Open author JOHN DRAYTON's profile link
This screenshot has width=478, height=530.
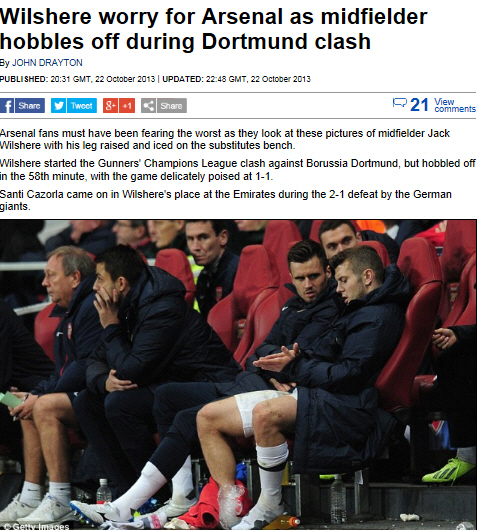pos(47,63)
